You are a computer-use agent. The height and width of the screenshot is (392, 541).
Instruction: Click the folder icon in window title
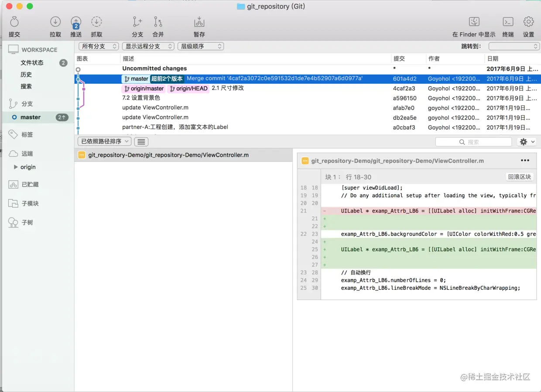(241, 7)
